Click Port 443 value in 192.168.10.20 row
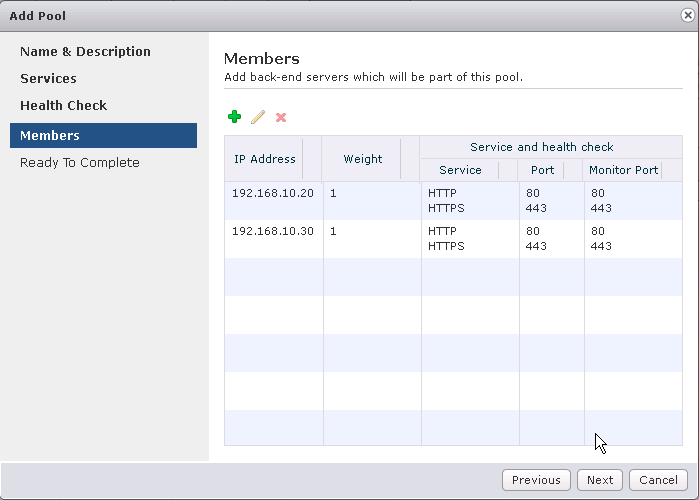Screen dimensions: 699x500 pos(536,208)
